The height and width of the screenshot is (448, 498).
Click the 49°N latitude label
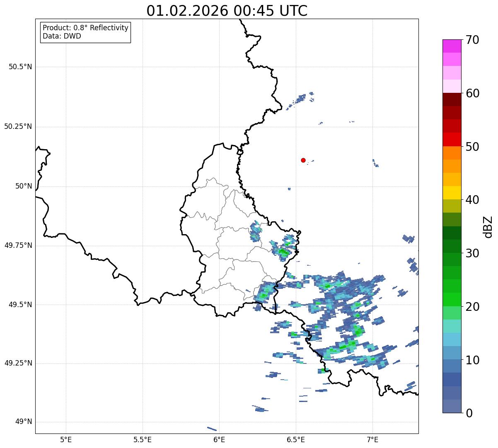(x=24, y=422)
